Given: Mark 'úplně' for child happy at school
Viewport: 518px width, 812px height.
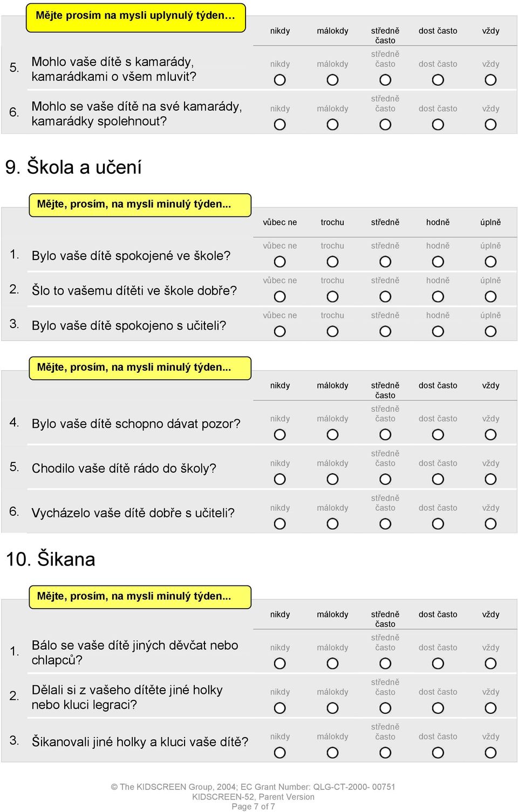Looking at the screenshot, I should coord(490,262).
